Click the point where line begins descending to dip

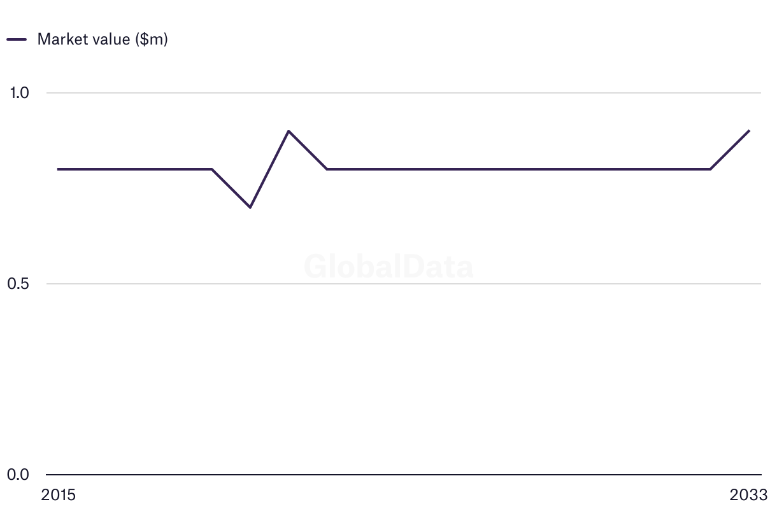[211, 169]
